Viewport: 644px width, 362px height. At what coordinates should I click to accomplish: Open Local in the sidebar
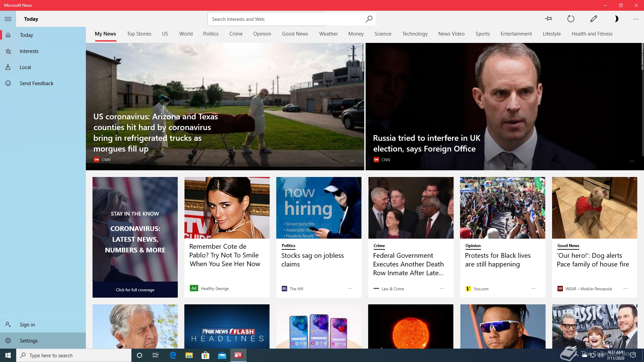tap(43, 67)
